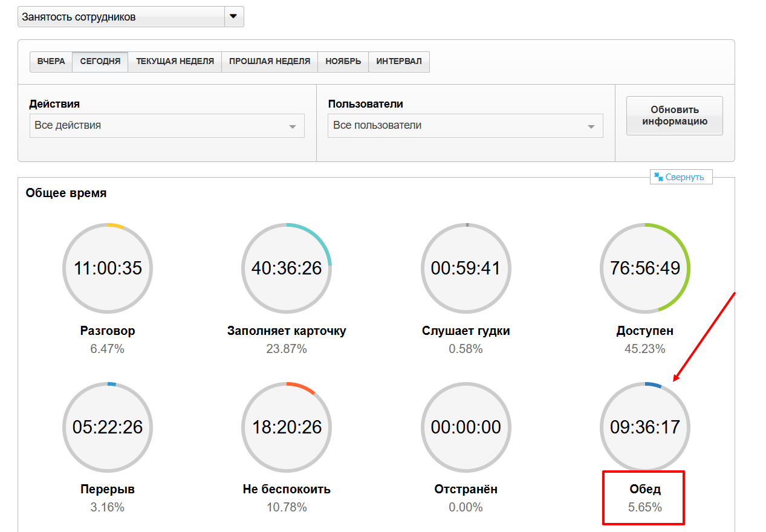
Task: Click the Разговор time circle gauge
Action: click(x=108, y=268)
